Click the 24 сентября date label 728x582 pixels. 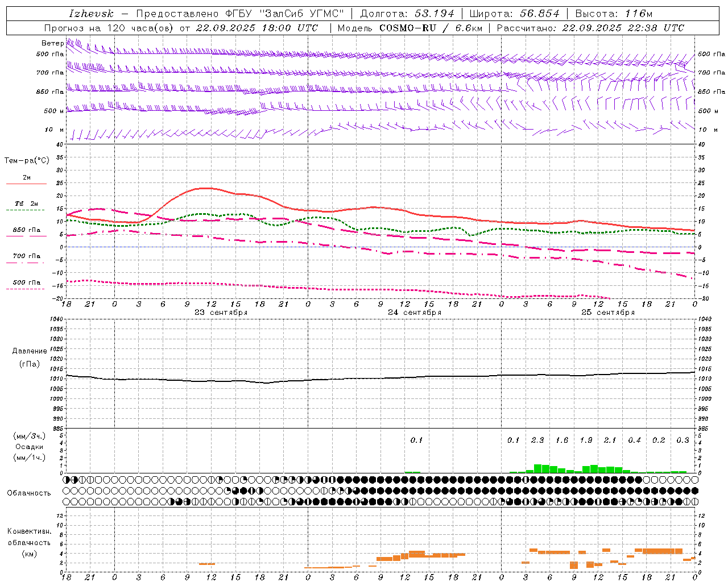[x=415, y=313]
